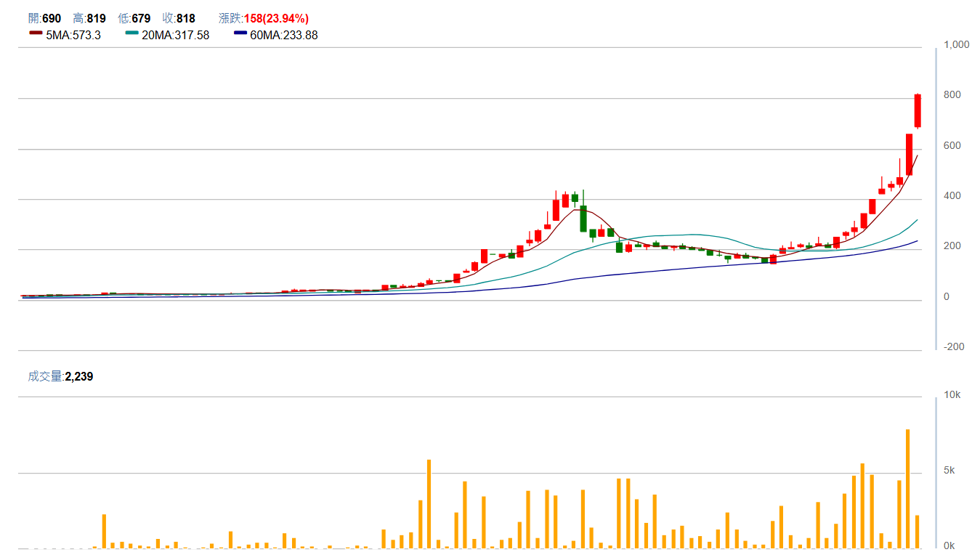Click the rightmost orange volume bar
Viewport: 972px width, 560px height.
pos(918,532)
